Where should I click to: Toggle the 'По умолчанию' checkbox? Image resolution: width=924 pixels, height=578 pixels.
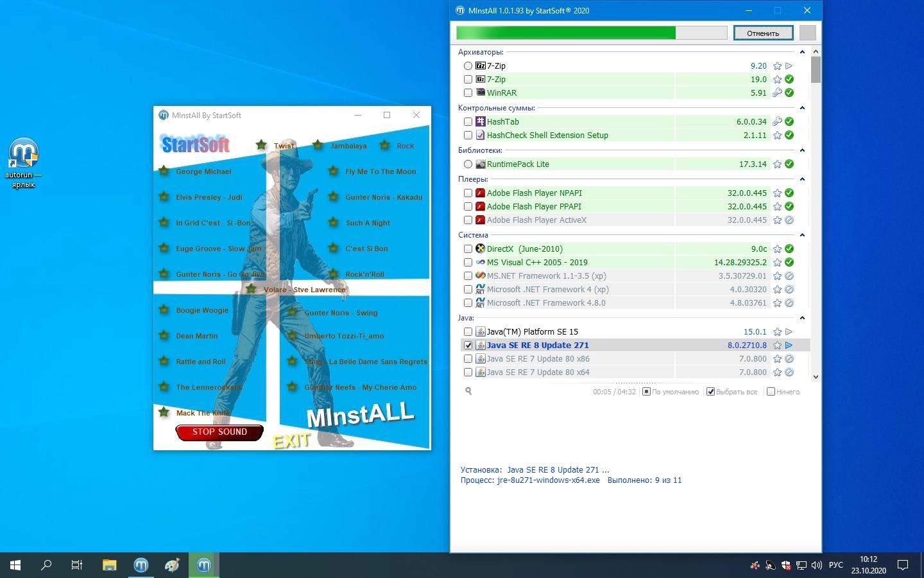[646, 391]
